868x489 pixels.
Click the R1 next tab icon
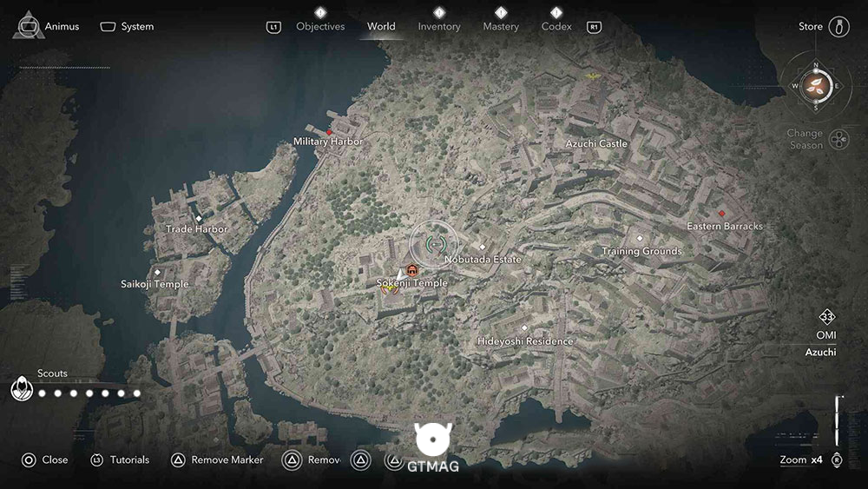(594, 27)
